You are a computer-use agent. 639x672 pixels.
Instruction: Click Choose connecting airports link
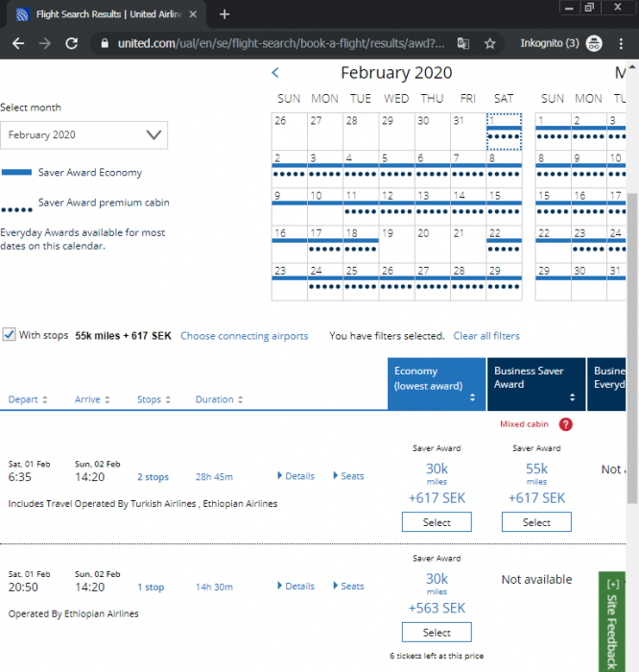(x=244, y=336)
